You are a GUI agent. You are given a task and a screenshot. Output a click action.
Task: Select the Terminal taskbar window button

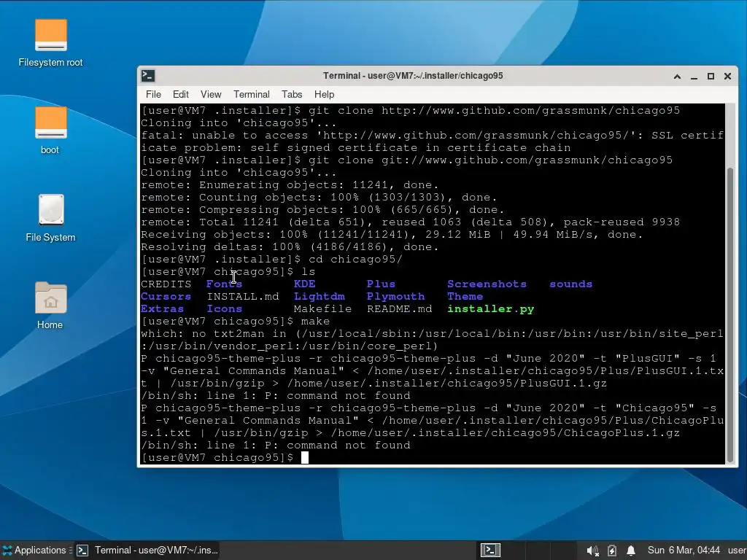148,550
